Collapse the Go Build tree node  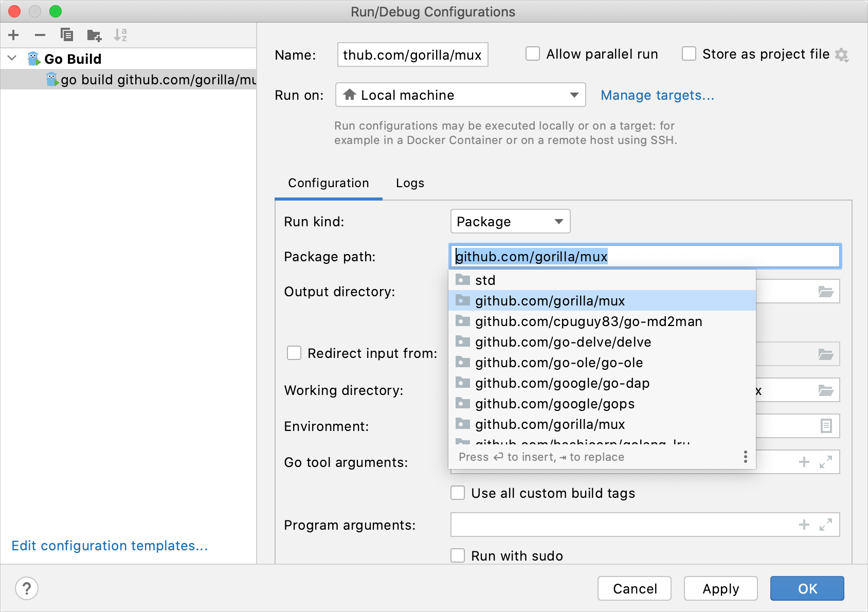pos(11,58)
